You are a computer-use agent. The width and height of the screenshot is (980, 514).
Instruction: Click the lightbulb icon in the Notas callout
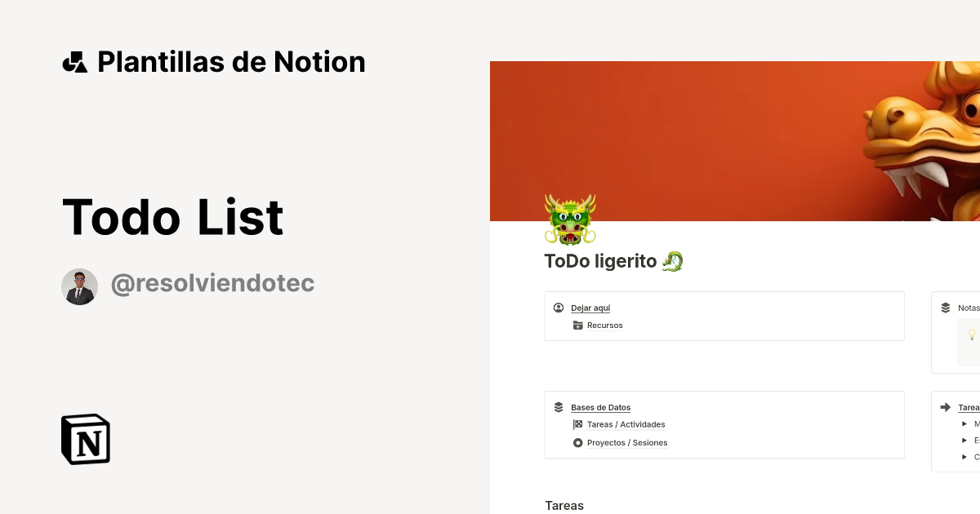[971, 335]
